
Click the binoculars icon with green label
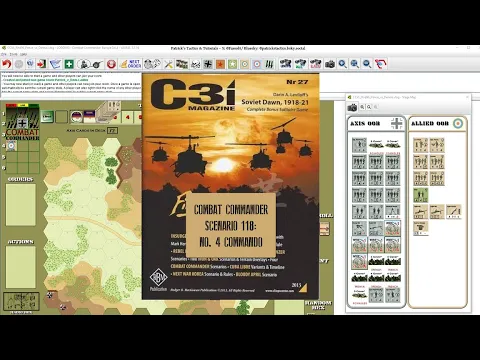click(x=300, y=64)
